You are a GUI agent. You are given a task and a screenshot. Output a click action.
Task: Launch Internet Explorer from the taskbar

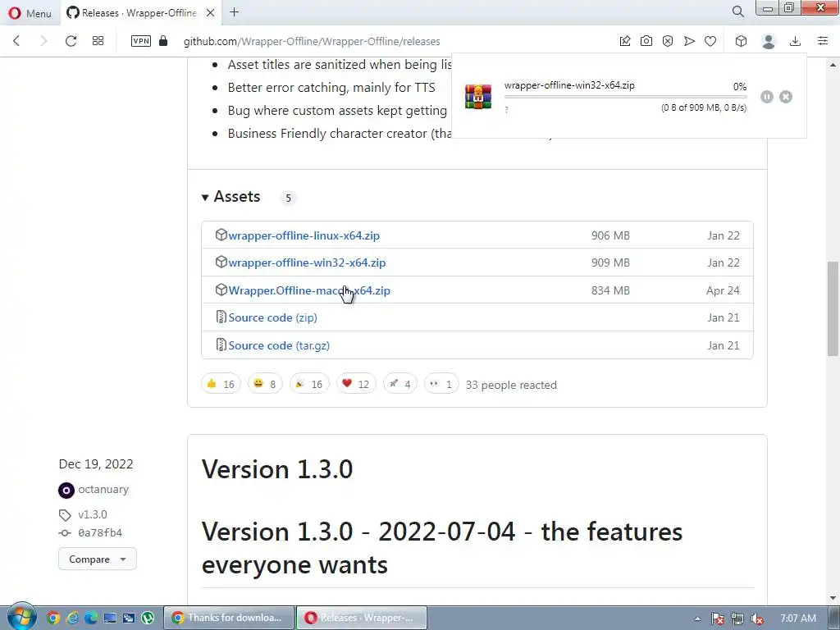pyautogui.click(x=72, y=619)
